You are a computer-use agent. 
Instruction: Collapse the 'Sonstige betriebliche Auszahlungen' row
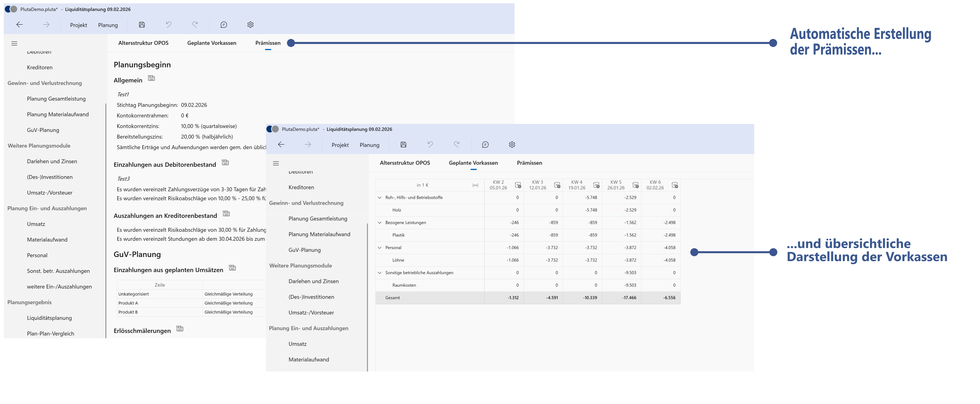(379, 273)
